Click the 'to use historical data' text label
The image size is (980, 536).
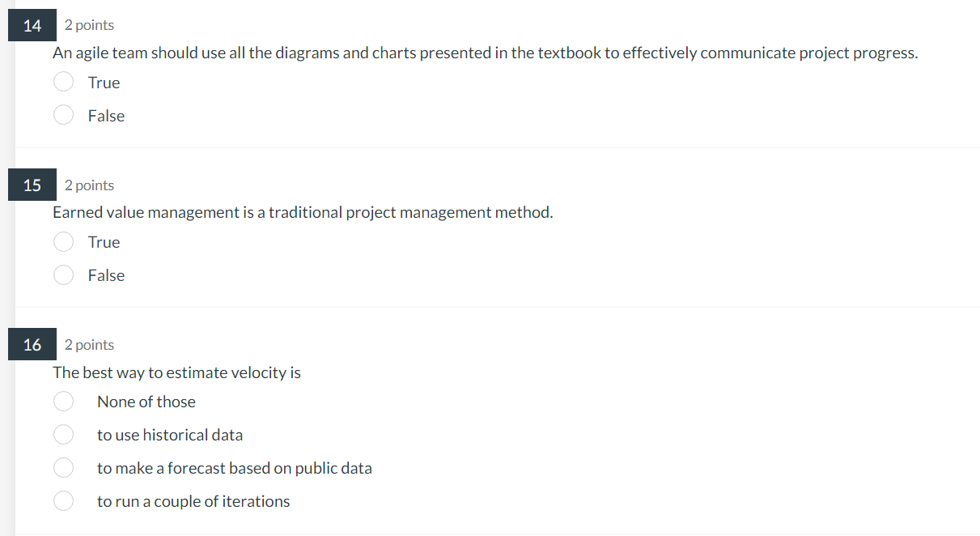[170, 434]
